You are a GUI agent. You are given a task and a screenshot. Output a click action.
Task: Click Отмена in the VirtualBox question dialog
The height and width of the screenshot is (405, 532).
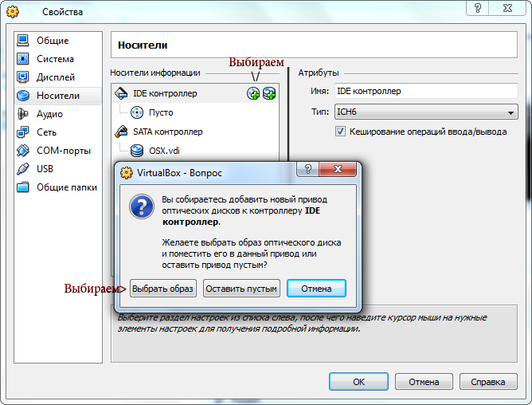[316, 289]
